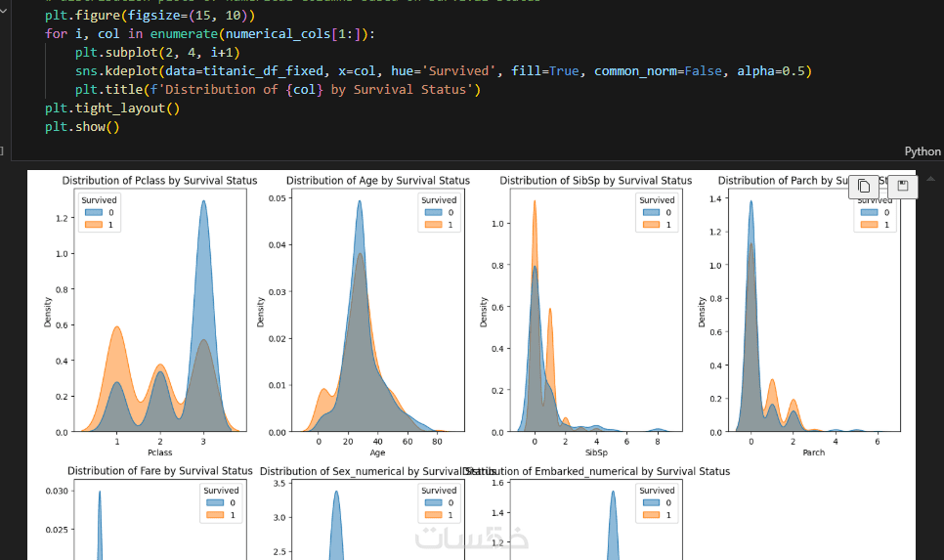
Task: Click the Survived legend in Pclass chart
Action: point(100,212)
